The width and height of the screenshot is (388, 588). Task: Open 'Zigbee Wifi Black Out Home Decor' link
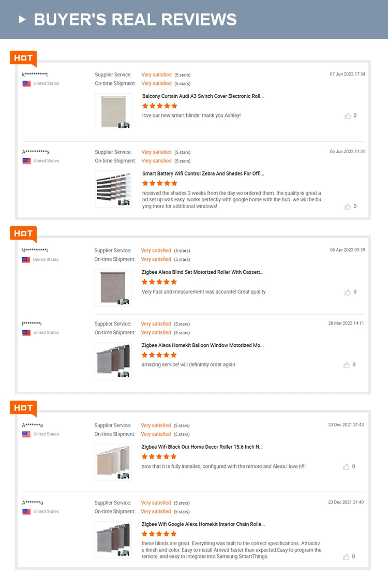202,447
